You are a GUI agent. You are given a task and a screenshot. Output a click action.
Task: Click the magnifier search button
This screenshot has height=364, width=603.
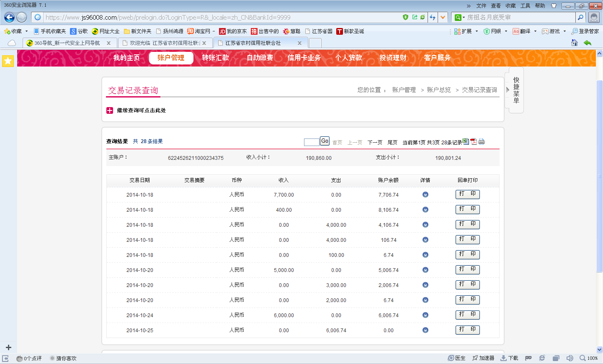[580, 17]
